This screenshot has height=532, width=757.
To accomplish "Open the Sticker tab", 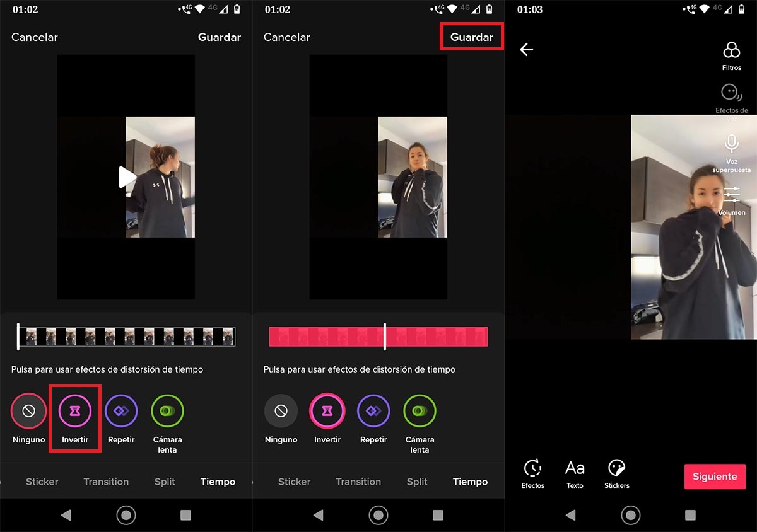I will [x=42, y=481].
